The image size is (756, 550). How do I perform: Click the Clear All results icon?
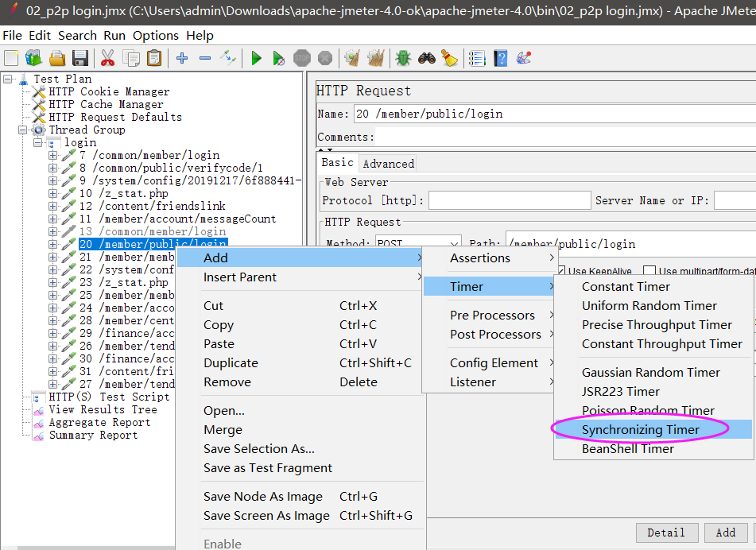[375, 58]
